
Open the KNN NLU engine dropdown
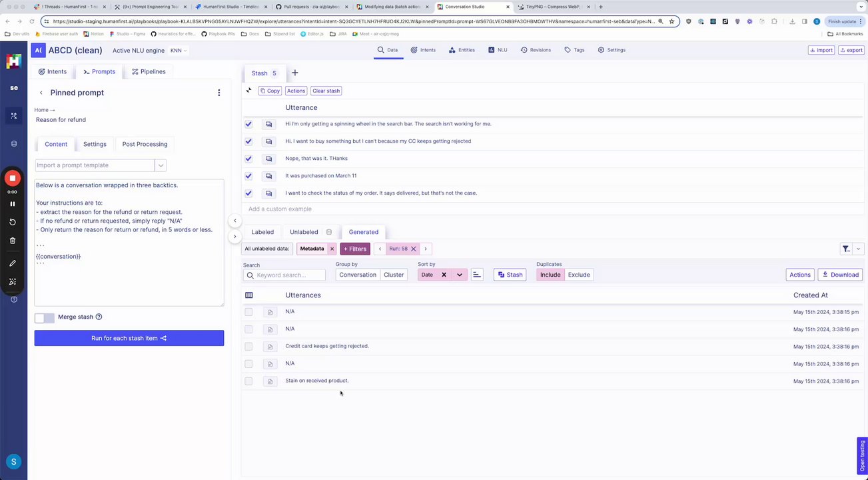179,50
